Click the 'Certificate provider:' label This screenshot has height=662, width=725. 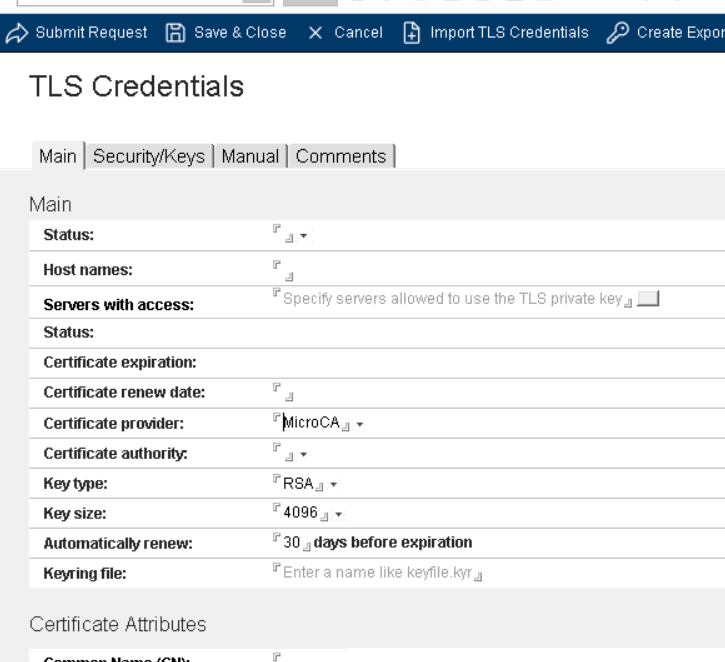click(113, 423)
